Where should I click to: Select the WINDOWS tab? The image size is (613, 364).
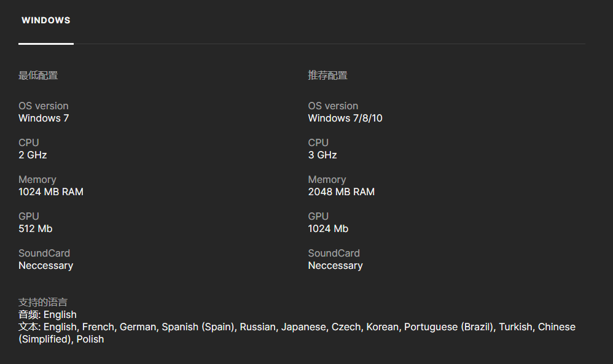(45, 20)
